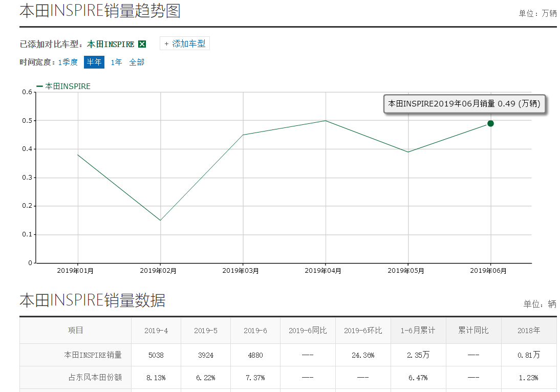Click the 2019-5 column header
Viewport: 560px width, 392px height.
(x=206, y=331)
